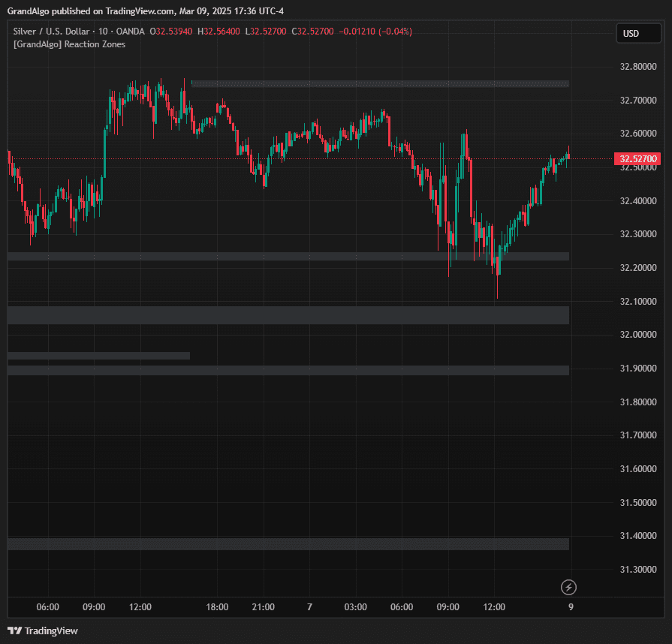
Task: Click the date label 7 on the time axis
Action: [x=309, y=607]
